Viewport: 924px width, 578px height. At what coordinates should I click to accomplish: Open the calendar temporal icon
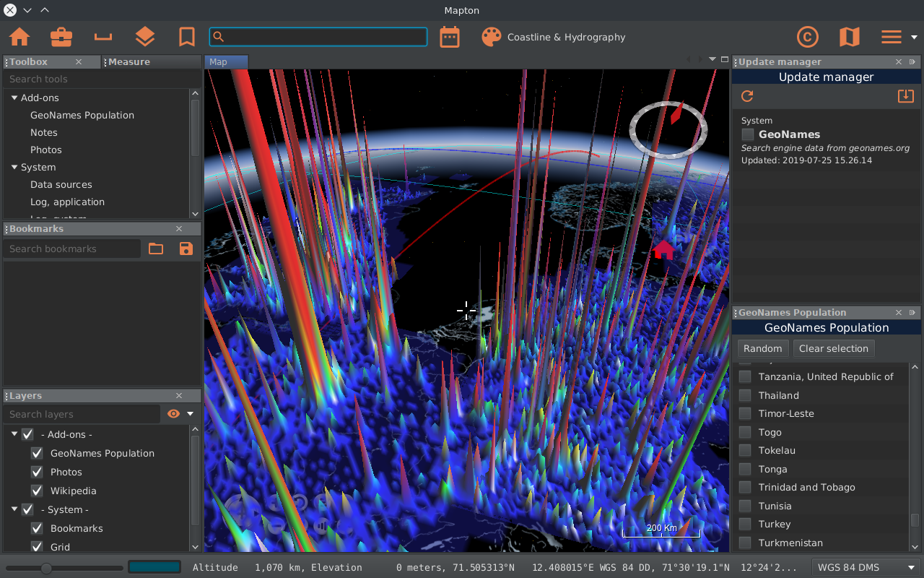coord(450,37)
